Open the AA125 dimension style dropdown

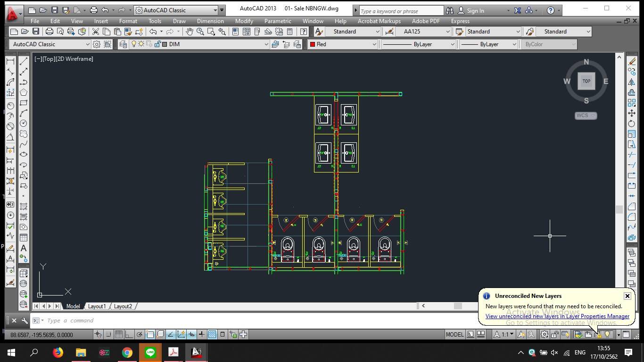(x=447, y=32)
